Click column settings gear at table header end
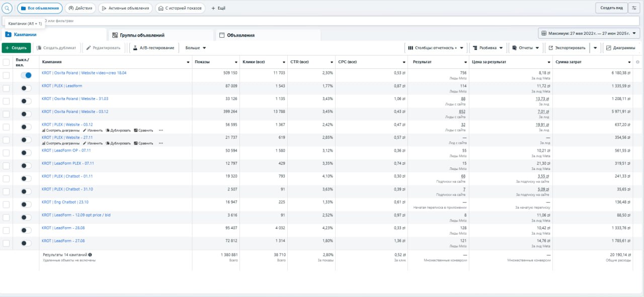Viewport: 644px width, 297px height. point(637,62)
